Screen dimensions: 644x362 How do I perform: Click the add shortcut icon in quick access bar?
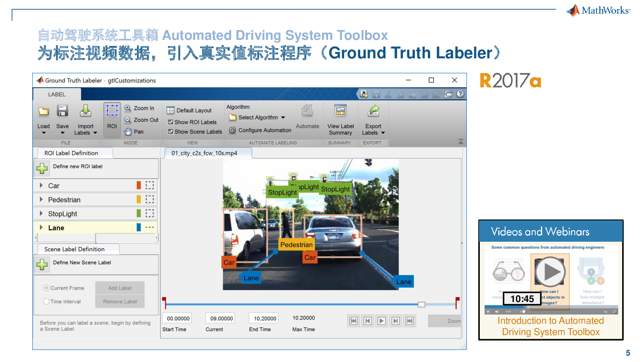(x=364, y=94)
